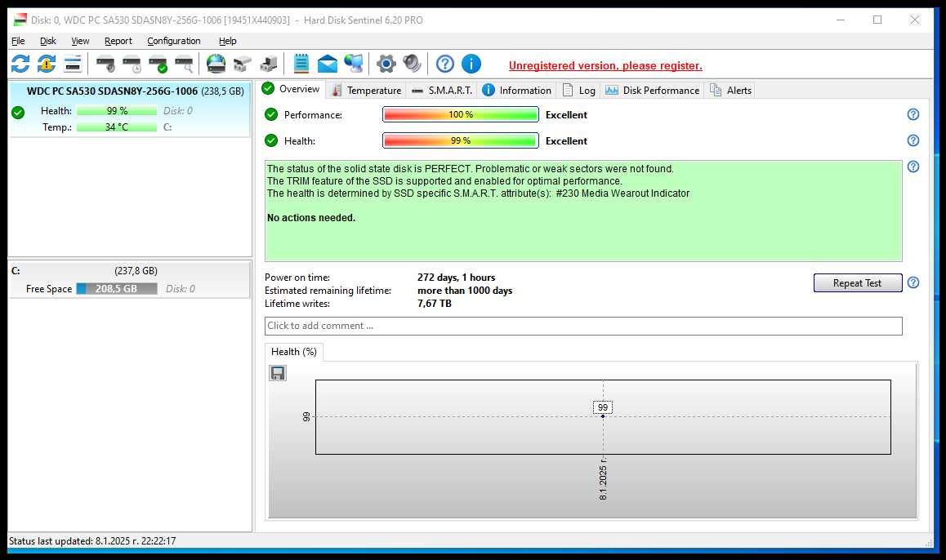946x560 pixels.
Task: Switch to the Disk Performance tab
Action: [652, 91]
